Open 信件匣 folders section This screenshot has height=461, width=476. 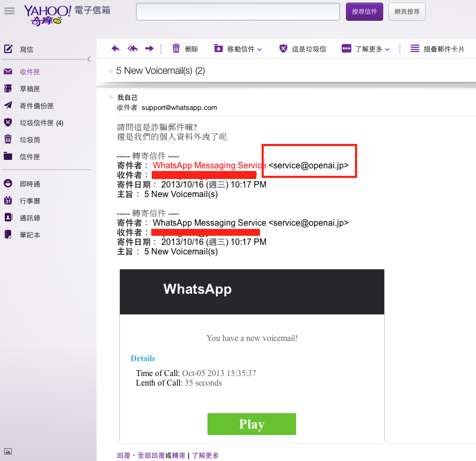click(30, 157)
